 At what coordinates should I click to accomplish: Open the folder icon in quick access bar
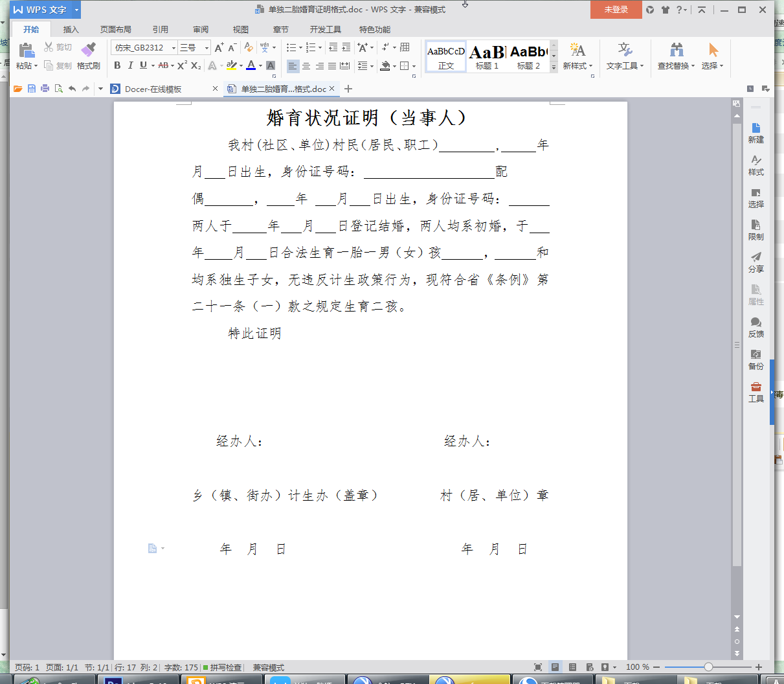pos(18,89)
